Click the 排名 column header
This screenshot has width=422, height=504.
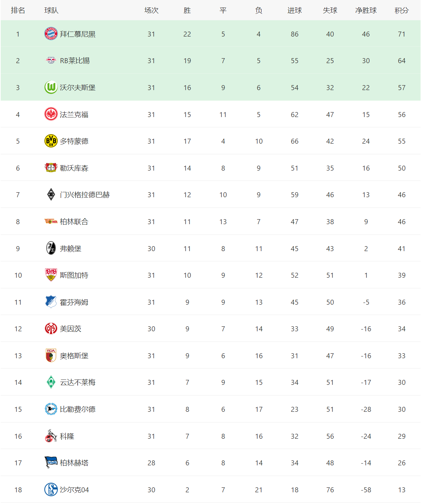[18, 10]
